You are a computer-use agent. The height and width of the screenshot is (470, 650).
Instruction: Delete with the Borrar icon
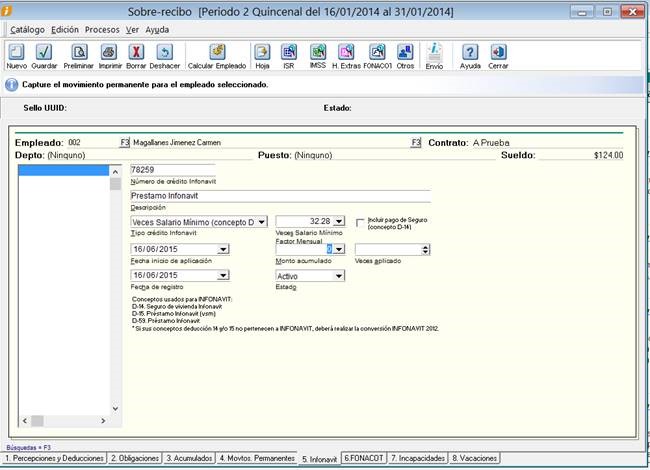click(x=136, y=52)
